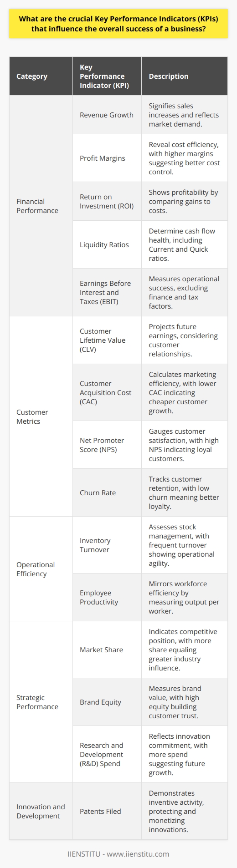
Task: Click the Description column header
Action: coord(185,76)
